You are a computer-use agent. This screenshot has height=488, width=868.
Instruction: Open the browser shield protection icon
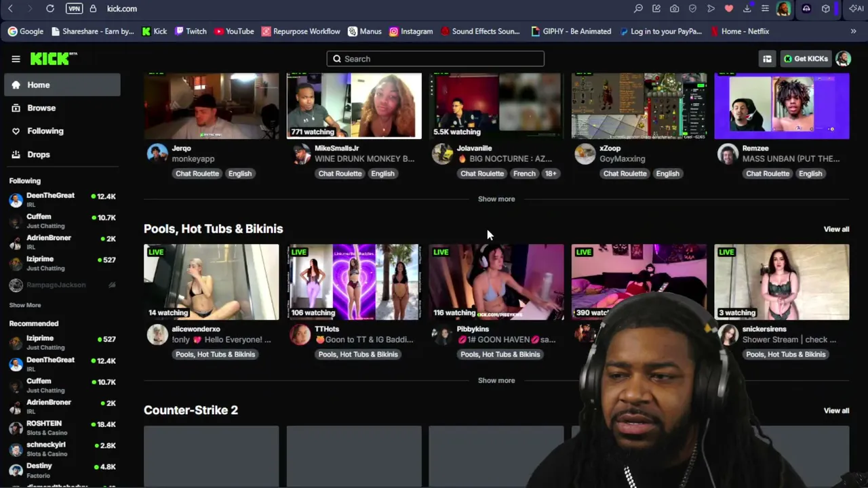(692, 9)
